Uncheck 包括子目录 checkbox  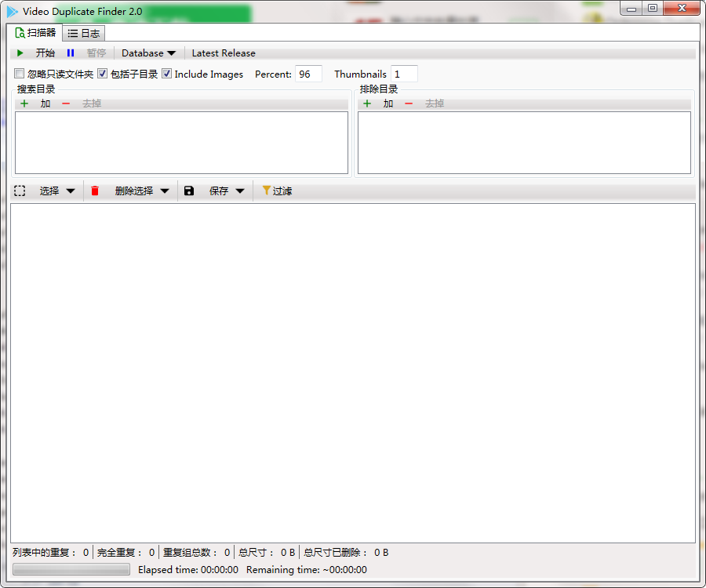pos(102,74)
